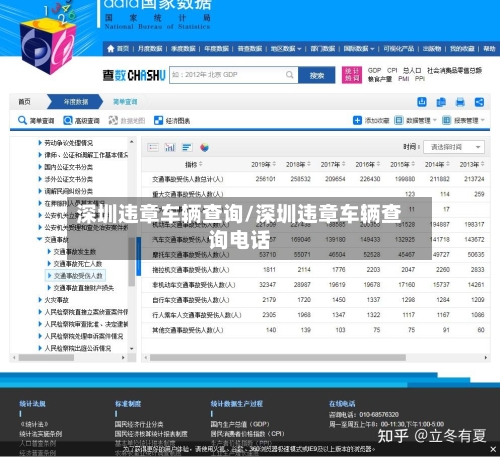
Task: Click 其他交通事故受伤人数(人) row label
Action: pyautogui.click(x=188, y=330)
